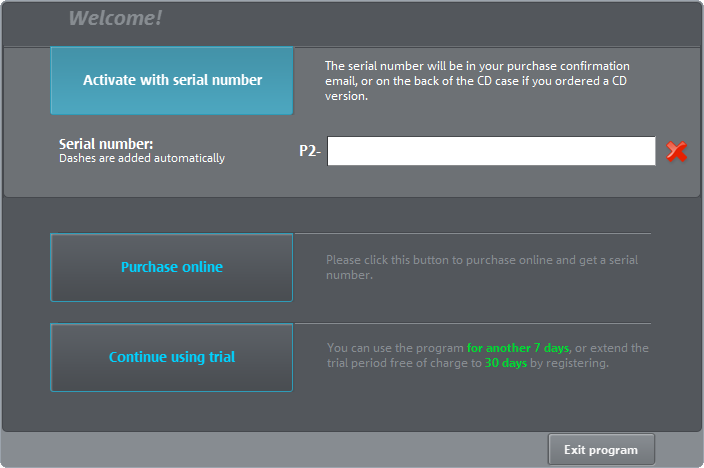Choose Continue using trial

coord(172,357)
